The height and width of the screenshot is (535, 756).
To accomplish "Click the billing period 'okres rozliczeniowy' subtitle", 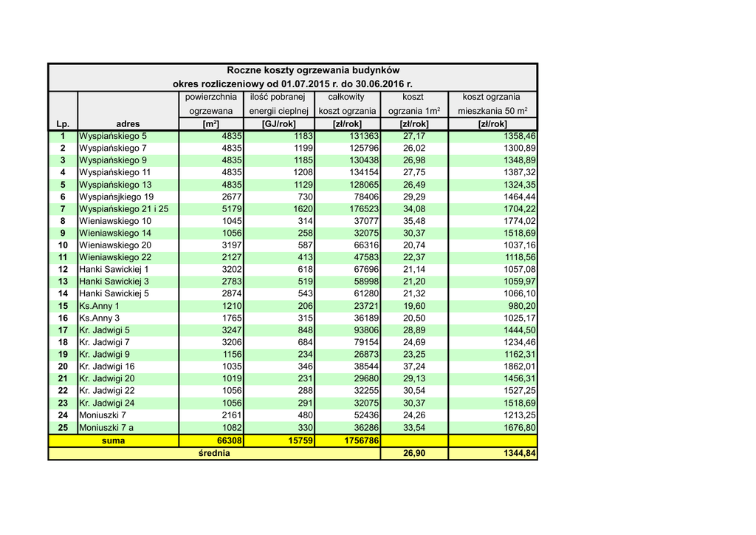I will click(292, 84).
